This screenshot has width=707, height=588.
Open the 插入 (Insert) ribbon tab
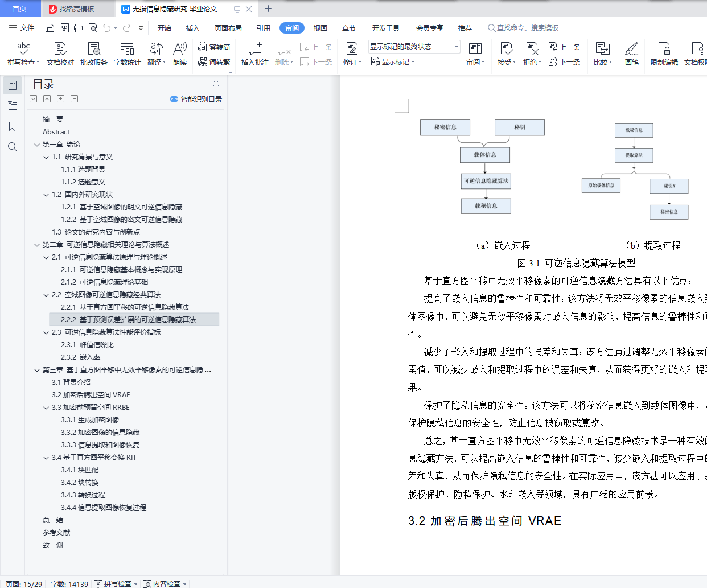click(x=193, y=28)
